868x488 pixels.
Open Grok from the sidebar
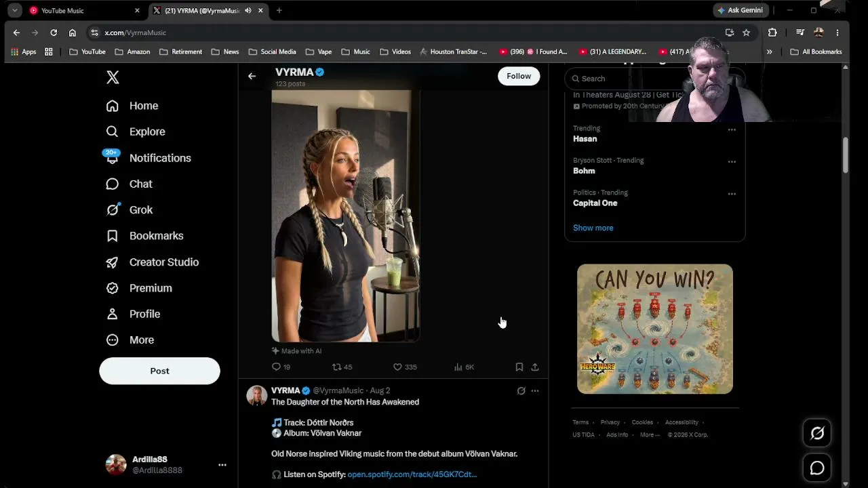130,210
